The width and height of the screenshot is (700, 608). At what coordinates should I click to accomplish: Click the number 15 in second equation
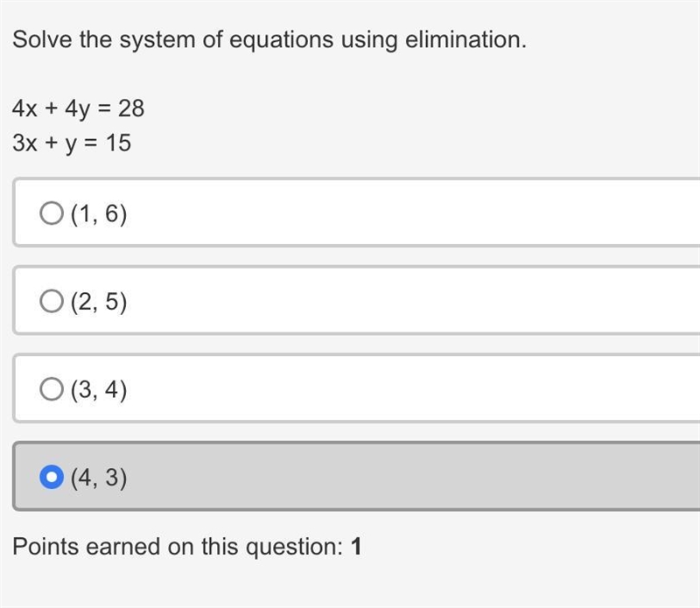[x=118, y=143]
